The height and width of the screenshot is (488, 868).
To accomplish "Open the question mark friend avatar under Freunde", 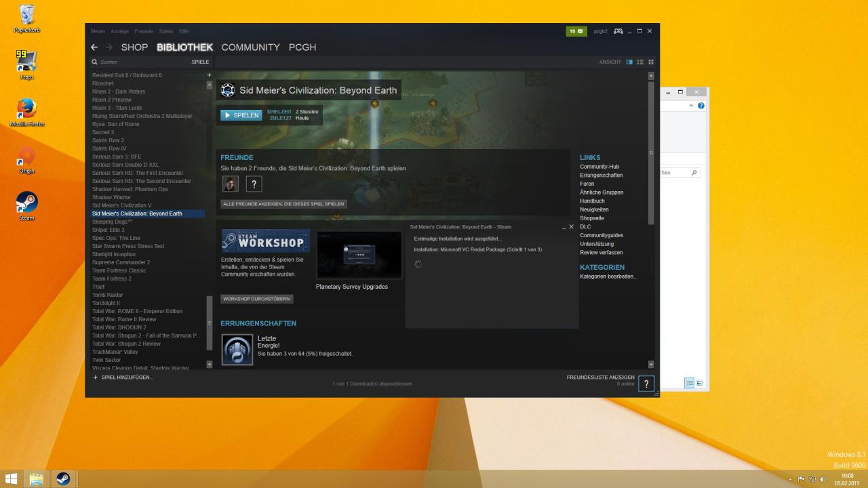I will click(254, 184).
